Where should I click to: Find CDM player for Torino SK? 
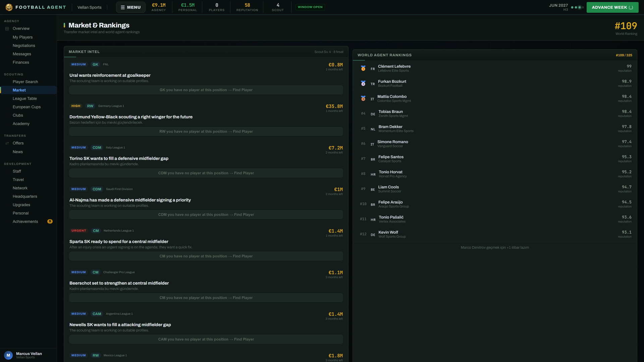(206, 173)
